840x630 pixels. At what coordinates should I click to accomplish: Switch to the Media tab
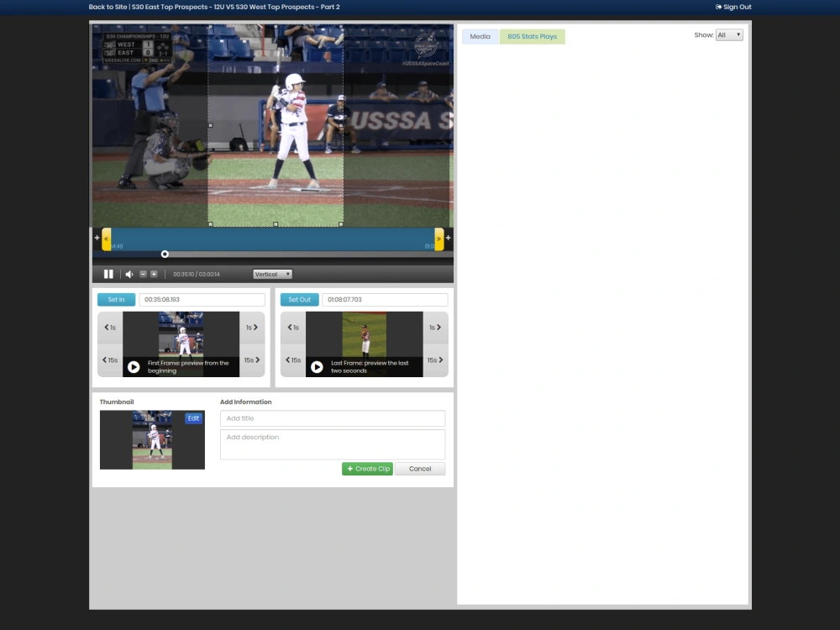tap(480, 36)
